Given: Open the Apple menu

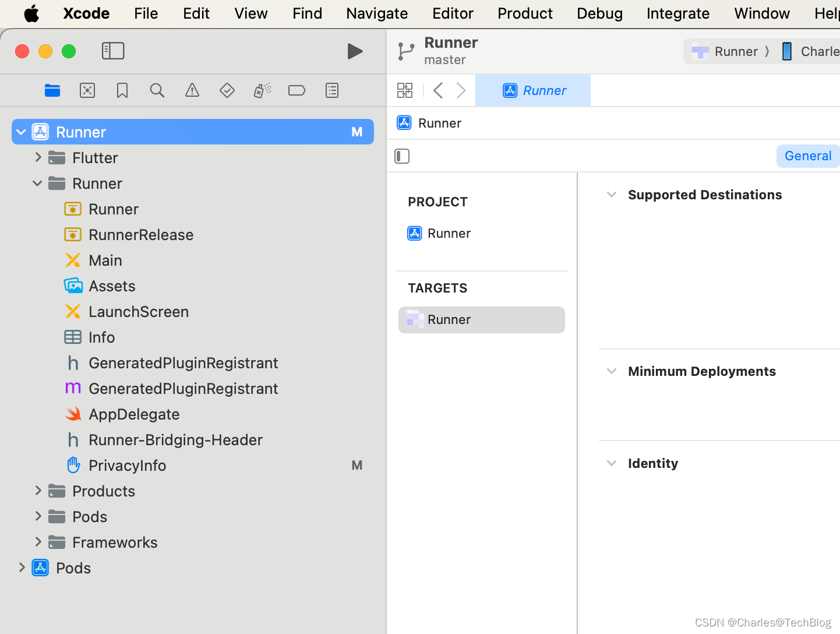Looking at the screenshot, I should click(x=31, y=13).
